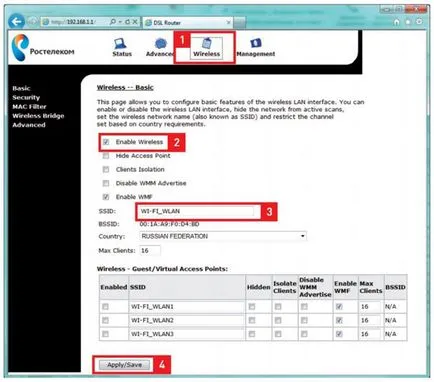Tick Hidden checkbox in WI-FI_WLAN3 row

pos(252,334)
